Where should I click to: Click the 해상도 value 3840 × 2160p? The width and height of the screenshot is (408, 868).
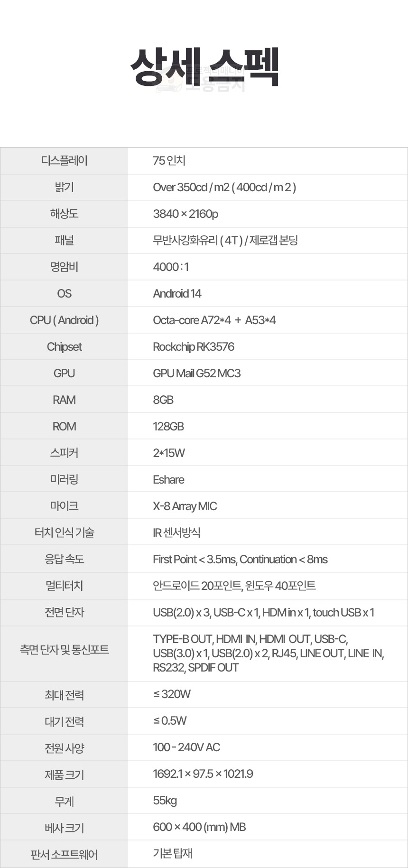point(185,214)
